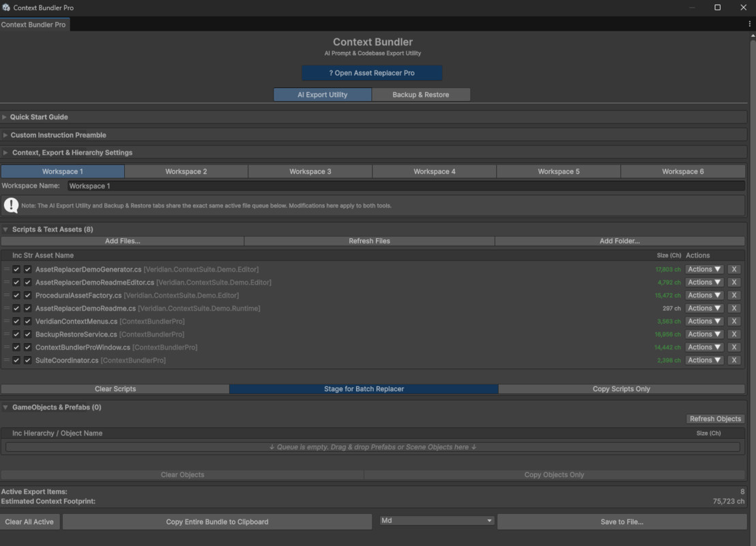Select the Workspace 6 tab
This screenshot has height=546, width=756.
[x=683, y=171]
